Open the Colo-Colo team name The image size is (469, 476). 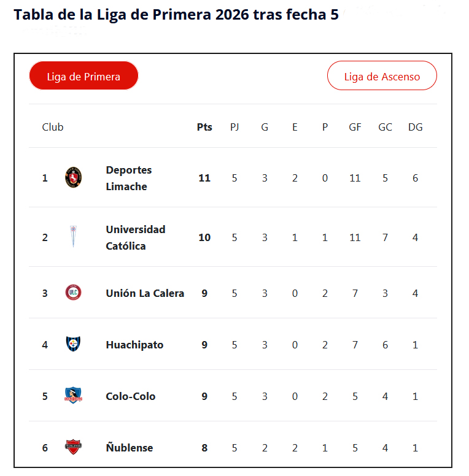131,396
